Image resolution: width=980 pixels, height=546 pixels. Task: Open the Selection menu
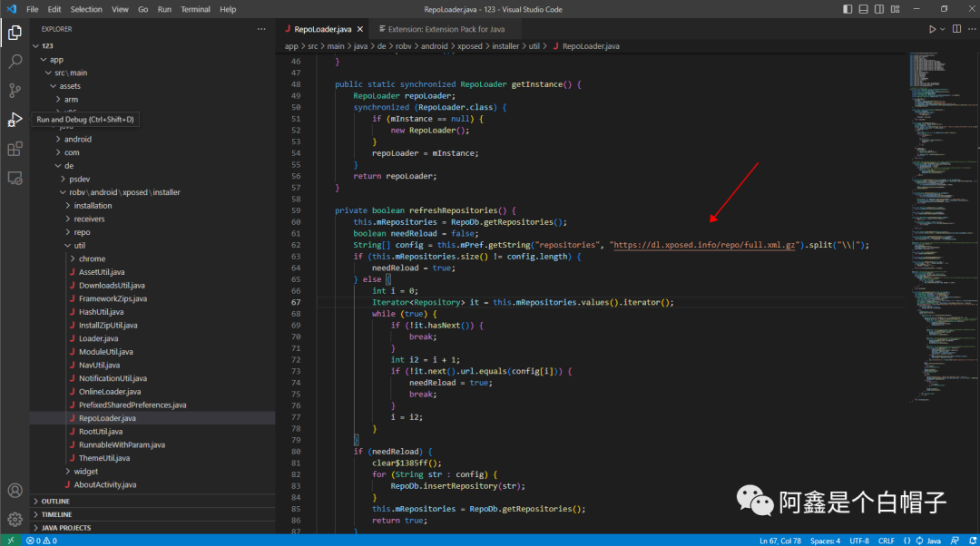(x=86, y=9)
